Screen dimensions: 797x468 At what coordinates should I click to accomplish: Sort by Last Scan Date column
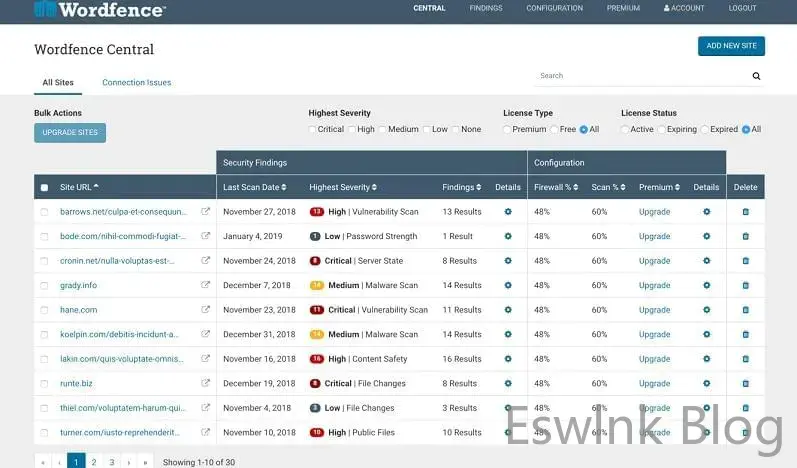[x=255, y=187]
